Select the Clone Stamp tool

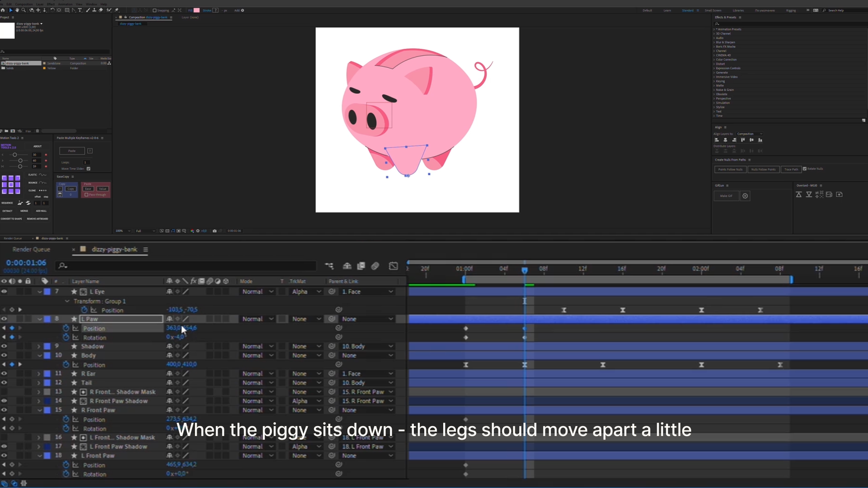point(94,10)
